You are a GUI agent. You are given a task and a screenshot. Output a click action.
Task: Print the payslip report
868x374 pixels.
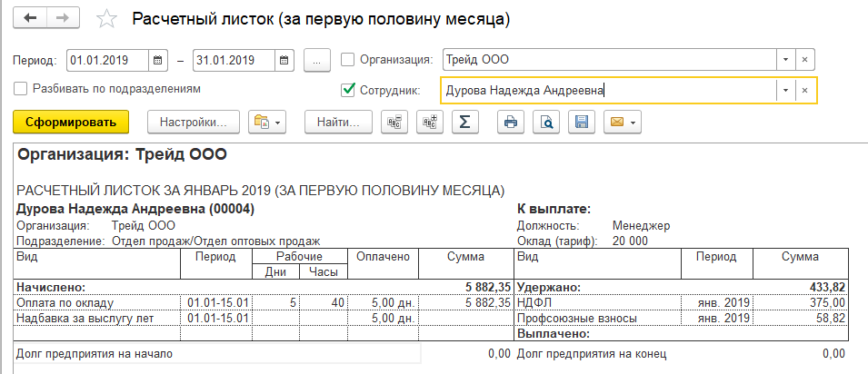(512, 122)
